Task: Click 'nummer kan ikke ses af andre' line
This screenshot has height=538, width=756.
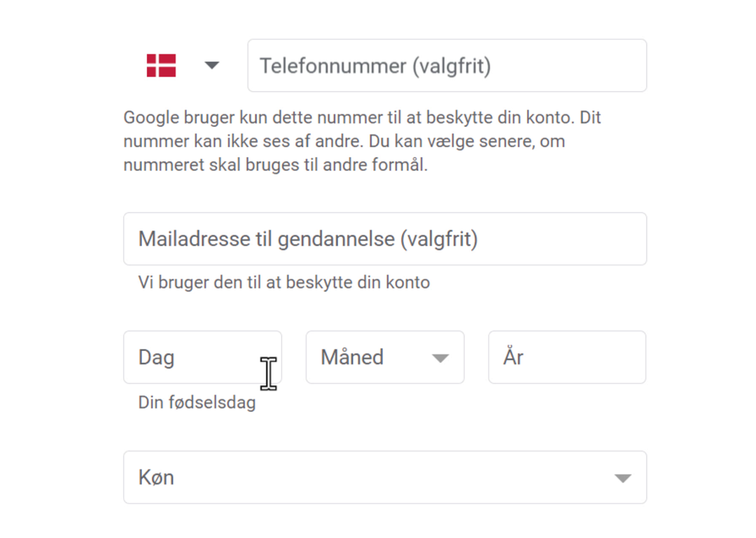Action: 344,142
